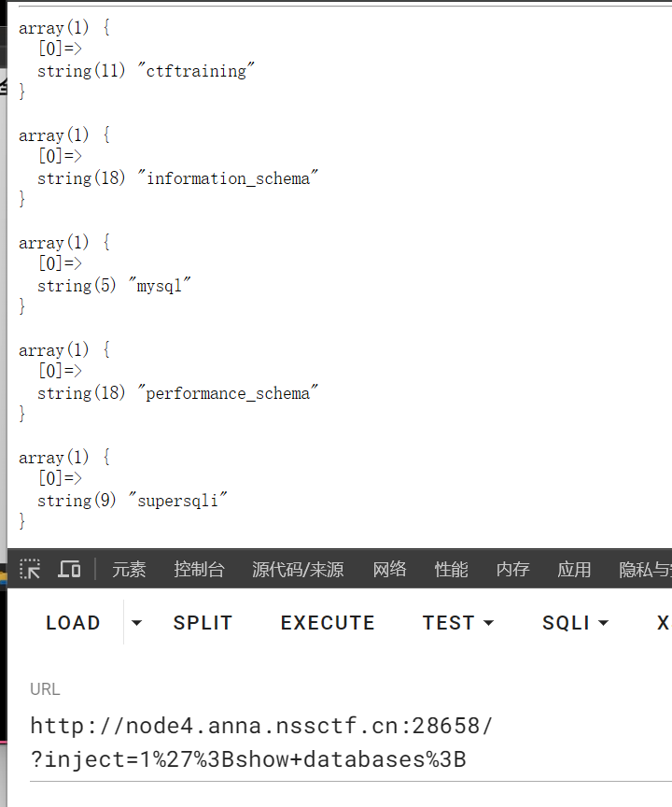The height and width of the screenshot is (807, 672).
Task: Activate the inspect element picker icon
Action: point(30,569)
